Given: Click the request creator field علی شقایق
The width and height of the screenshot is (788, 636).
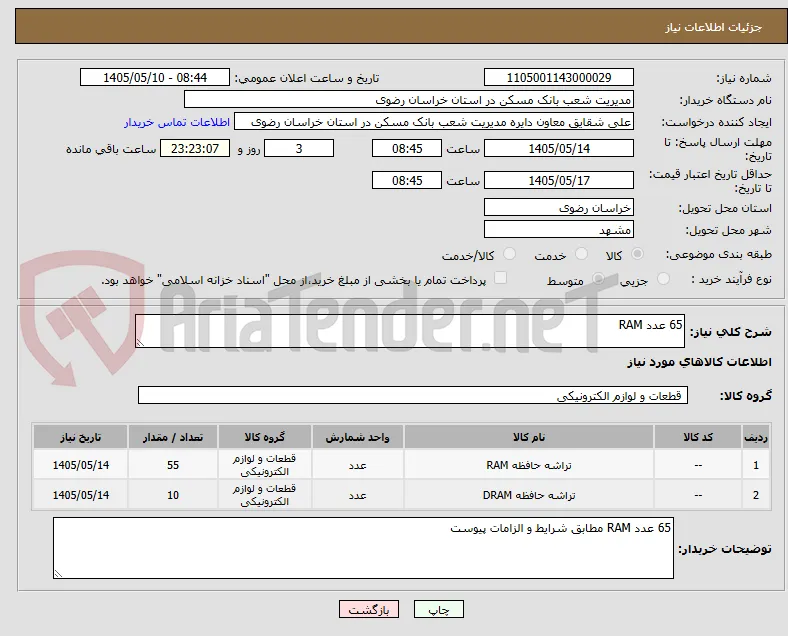Looking at the screenshot, I should click(x=434, y=122).
